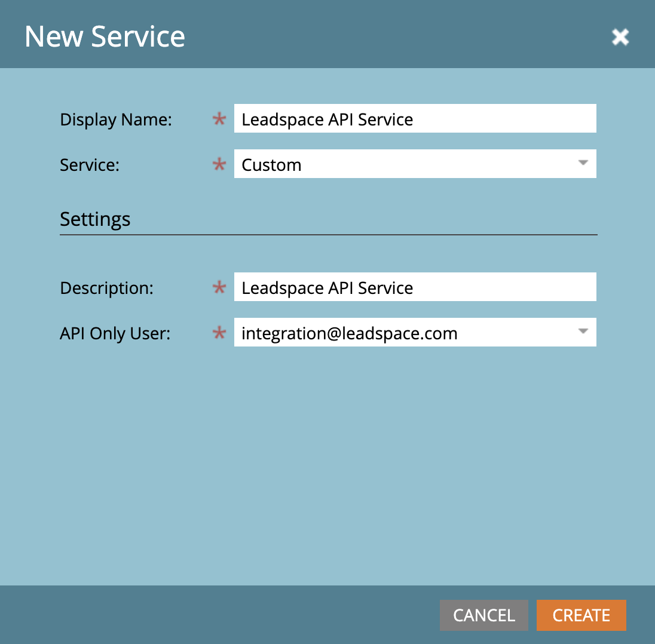Viewport: 655px width, 644px height.
Task: Click the Description label
Action: 106,288
